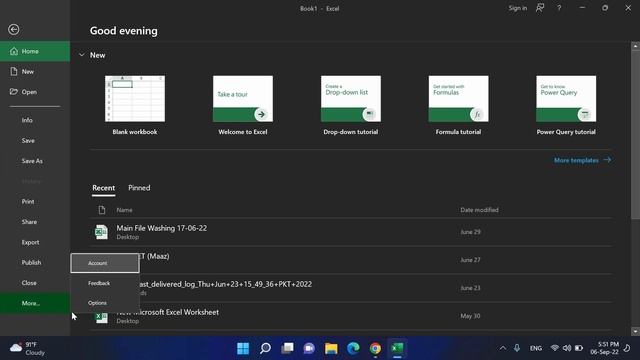Switch to the Pinned tab
Screen dimensions: 640x360
coord(139,188)
